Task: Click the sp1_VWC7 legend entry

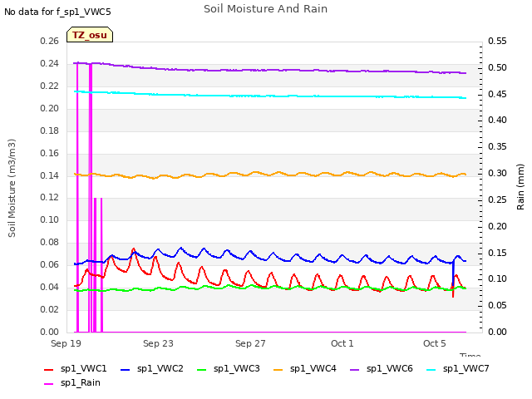Action: click(x=458, y=369)
